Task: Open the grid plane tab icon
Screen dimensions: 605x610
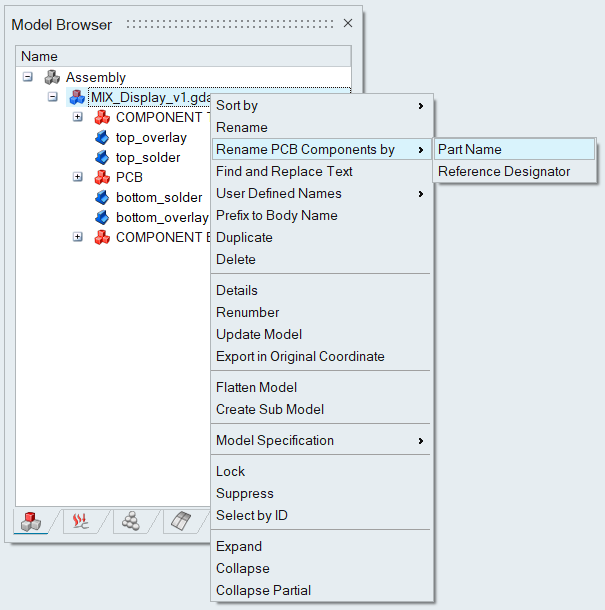Action: click(x=181, y=521)
